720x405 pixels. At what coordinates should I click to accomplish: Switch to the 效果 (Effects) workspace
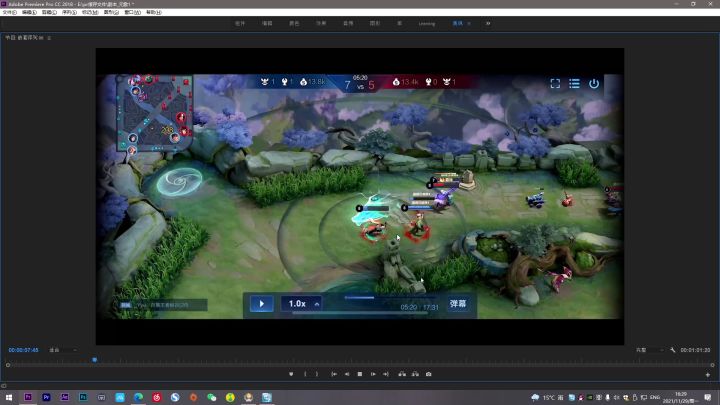[x=321, y=23]
